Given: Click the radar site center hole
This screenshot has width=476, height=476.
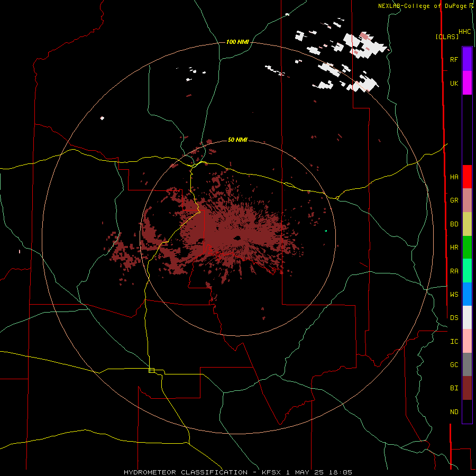Looking at the screenshot, I should click(x=237, y=238).
